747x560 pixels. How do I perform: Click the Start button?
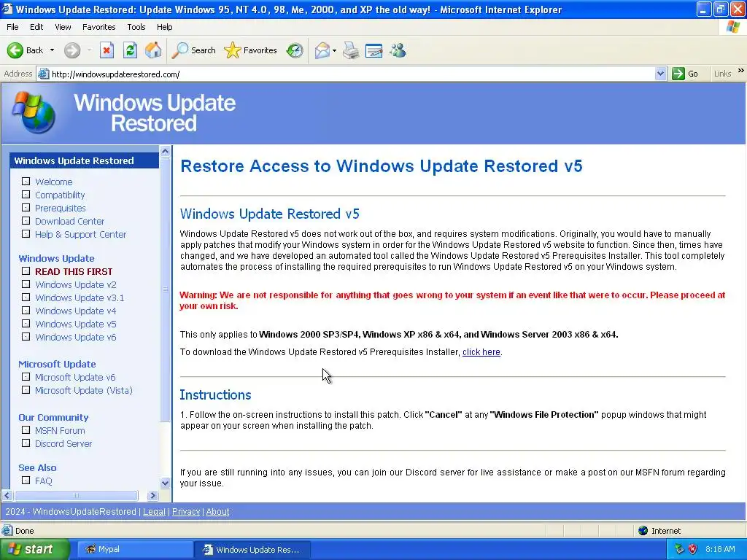(34, 549)
